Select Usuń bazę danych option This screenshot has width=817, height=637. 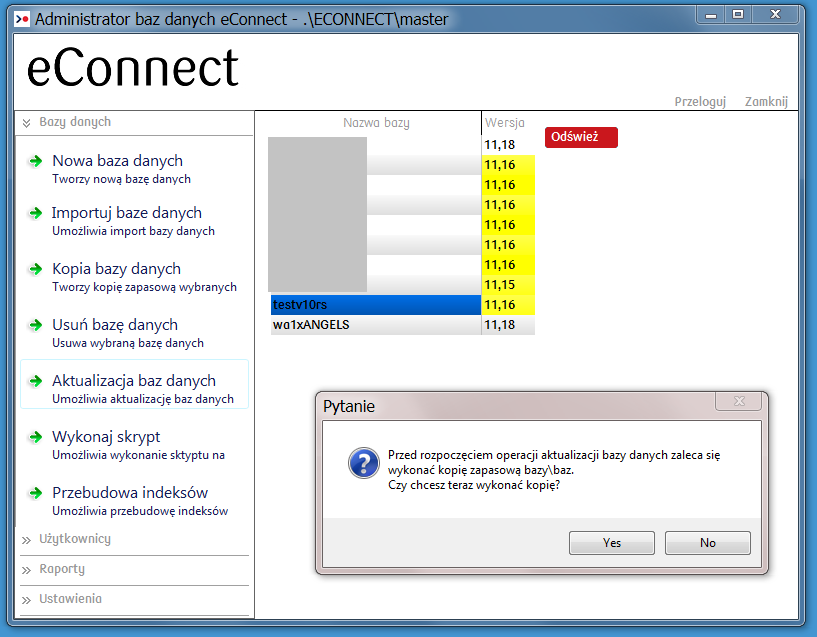(115, 324)
